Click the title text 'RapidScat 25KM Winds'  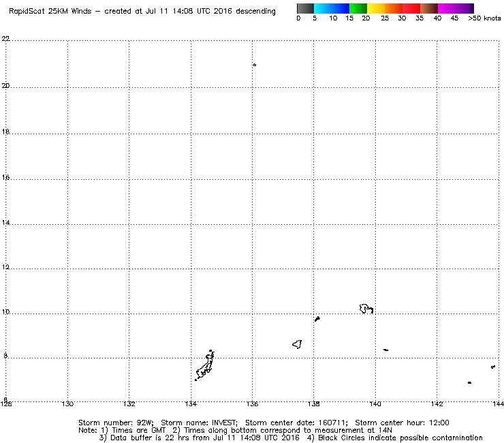[50, 12]
